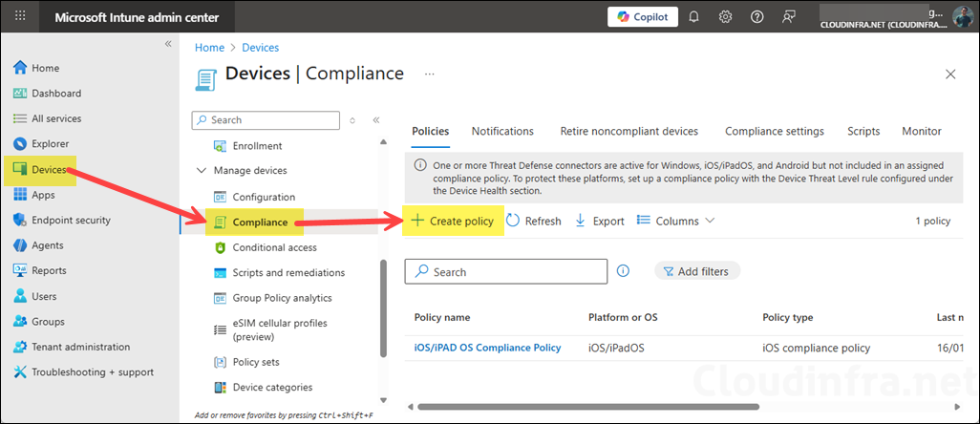Open Configuration in the Devices menu
This screenshot has width=980, height=424.
(263, 197)
